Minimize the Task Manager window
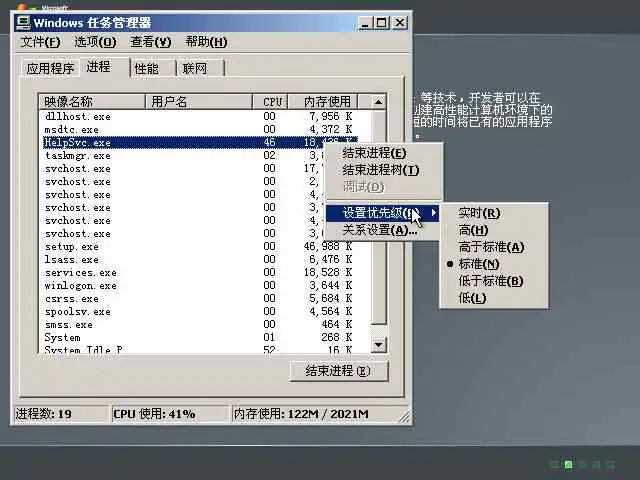Viewport: 640px width, 480px height. (x=365, y=23)
